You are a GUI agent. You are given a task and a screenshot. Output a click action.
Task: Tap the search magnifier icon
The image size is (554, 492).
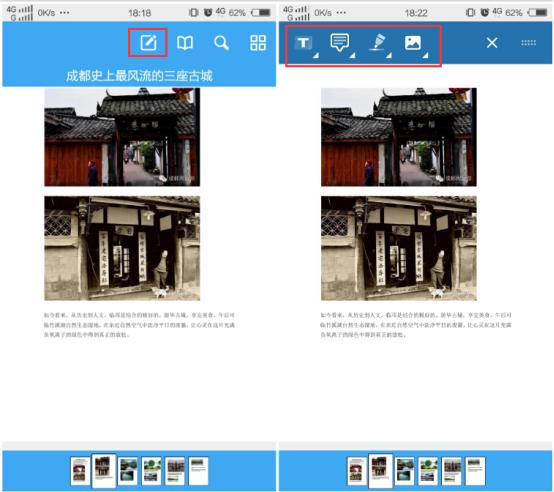[222, 43]
